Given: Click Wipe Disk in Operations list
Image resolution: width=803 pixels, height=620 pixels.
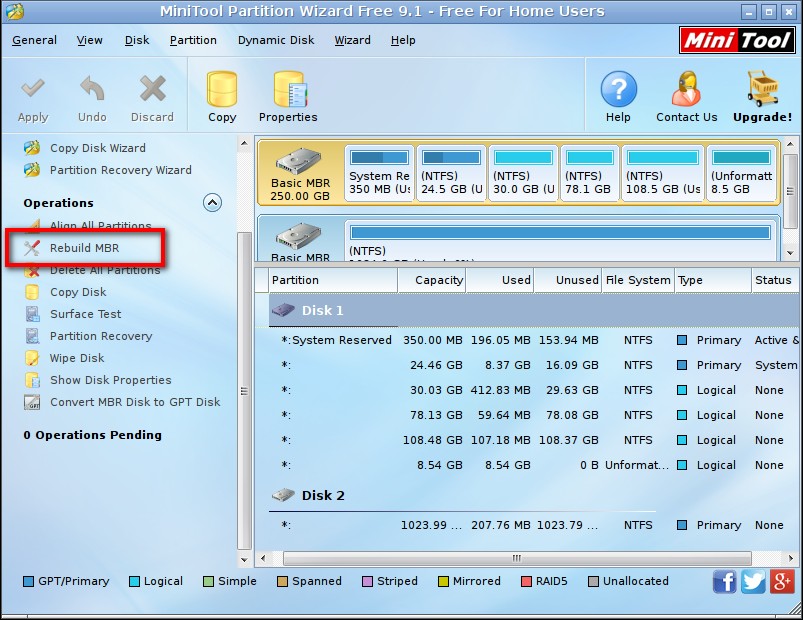Looking at the screenshot, I should (77, 358).
